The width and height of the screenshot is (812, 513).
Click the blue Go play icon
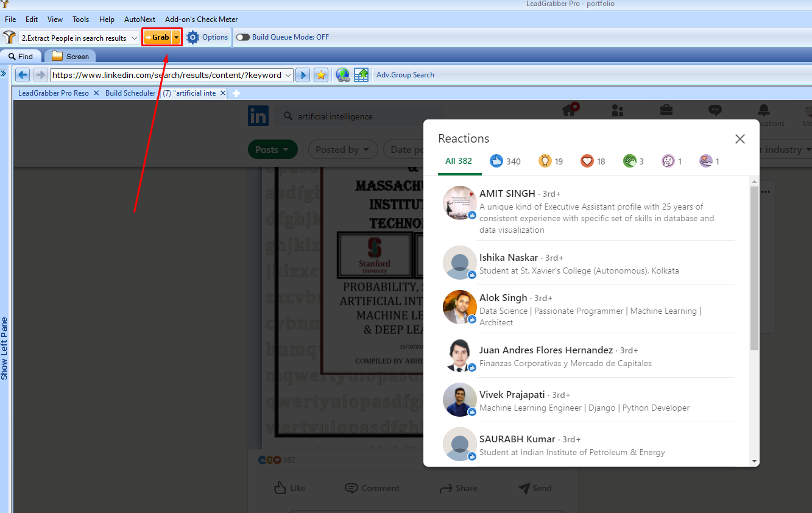(x=302, y=75)
